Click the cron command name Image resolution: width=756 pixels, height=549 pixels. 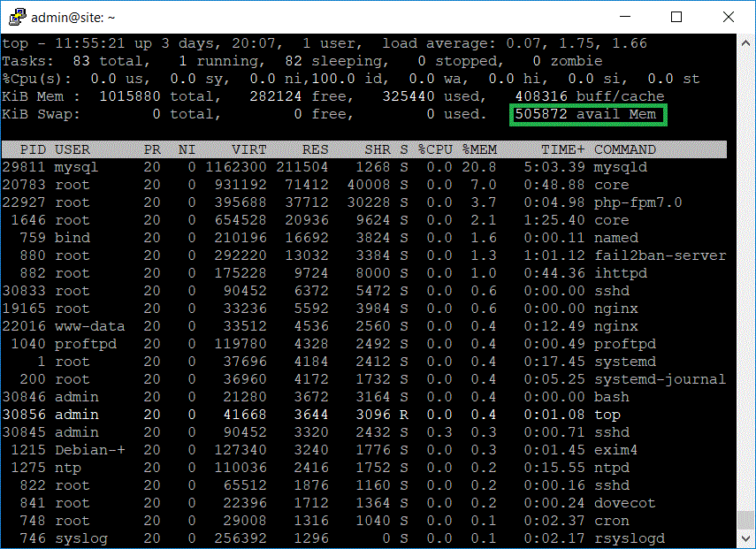coord(612,521)
